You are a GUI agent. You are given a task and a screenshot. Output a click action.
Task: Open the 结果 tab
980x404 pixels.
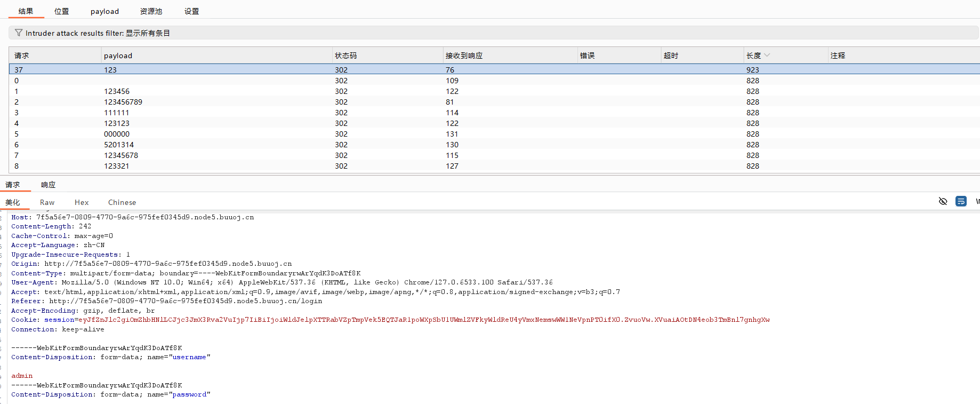(x=26, y=11)
